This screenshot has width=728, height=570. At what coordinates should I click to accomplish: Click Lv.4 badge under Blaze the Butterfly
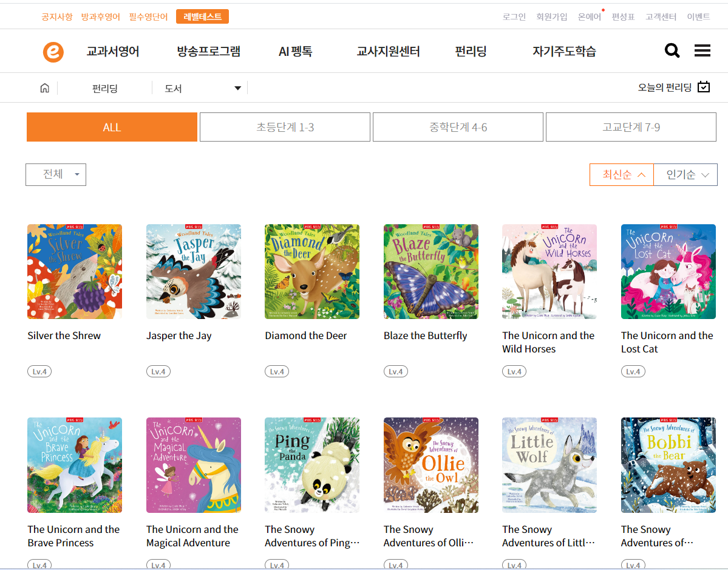(395, 372)
